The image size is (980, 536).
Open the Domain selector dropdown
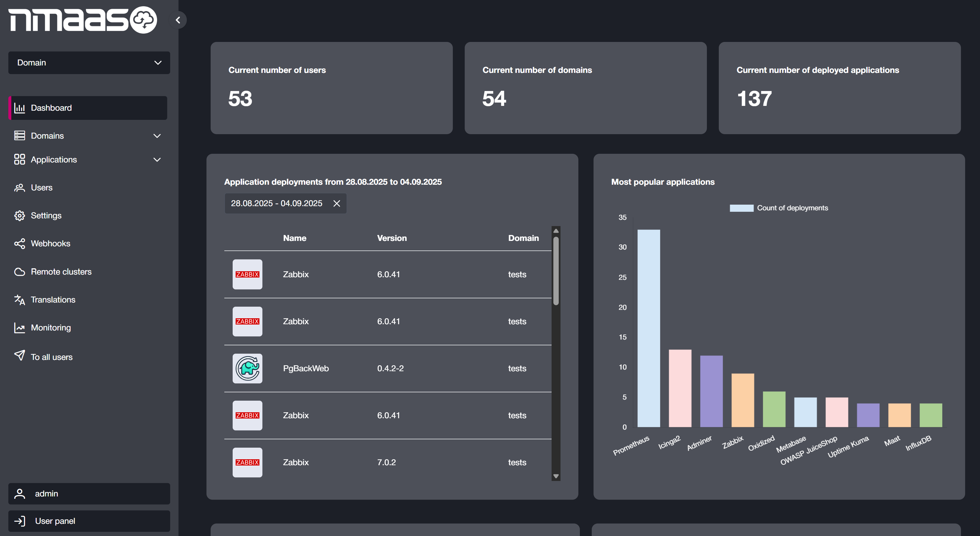tap(89, 63)
